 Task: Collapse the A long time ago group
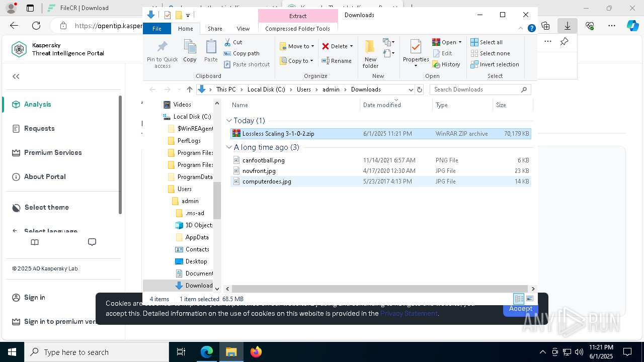pos(229,147)
